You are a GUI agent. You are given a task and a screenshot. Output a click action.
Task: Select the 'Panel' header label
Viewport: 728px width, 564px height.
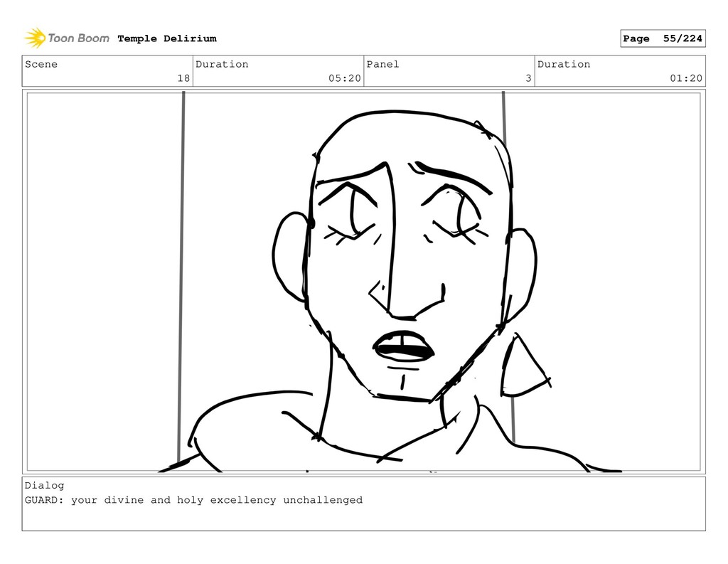pyautogui.click(x=382, y=64)
